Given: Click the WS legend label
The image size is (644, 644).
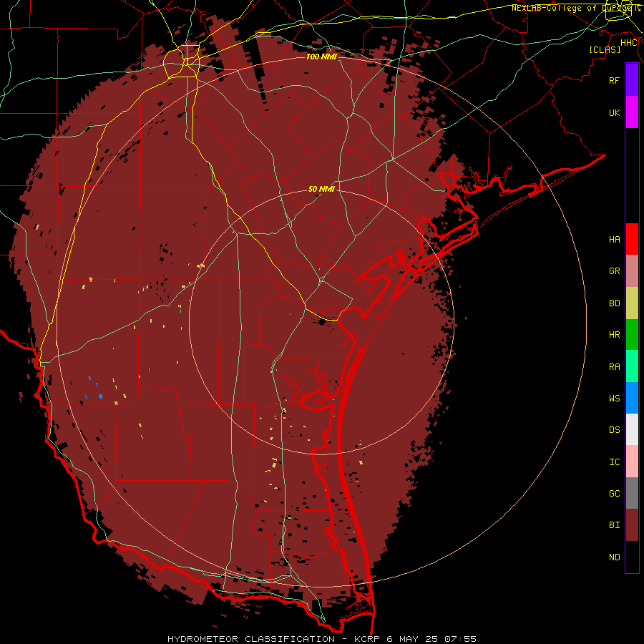Looking at the screenshot, I should click(x=615, y=398).
